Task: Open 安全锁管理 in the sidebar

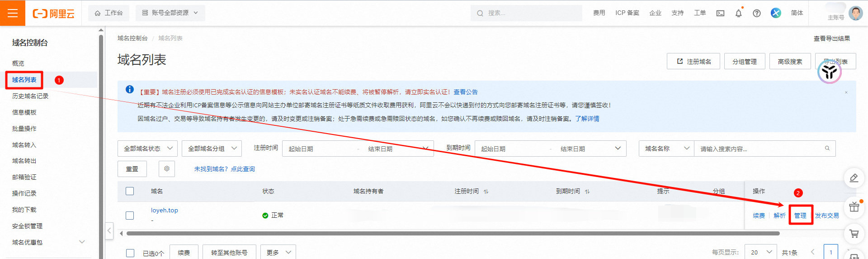Action: (27, 226)
